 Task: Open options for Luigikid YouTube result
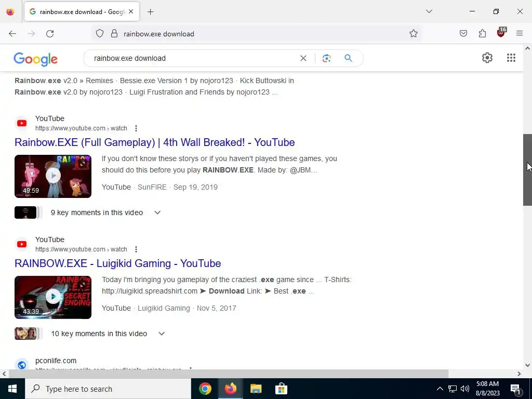(x=136, y=249)
